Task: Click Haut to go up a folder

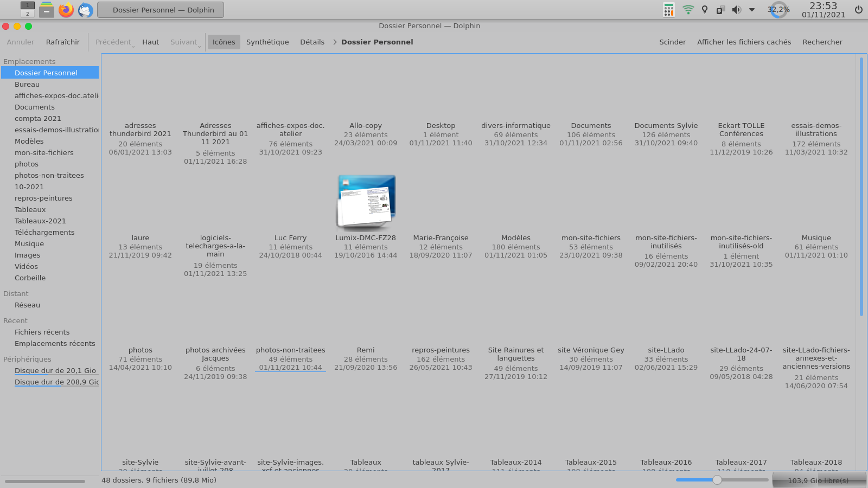Action: tap(151, 42)
